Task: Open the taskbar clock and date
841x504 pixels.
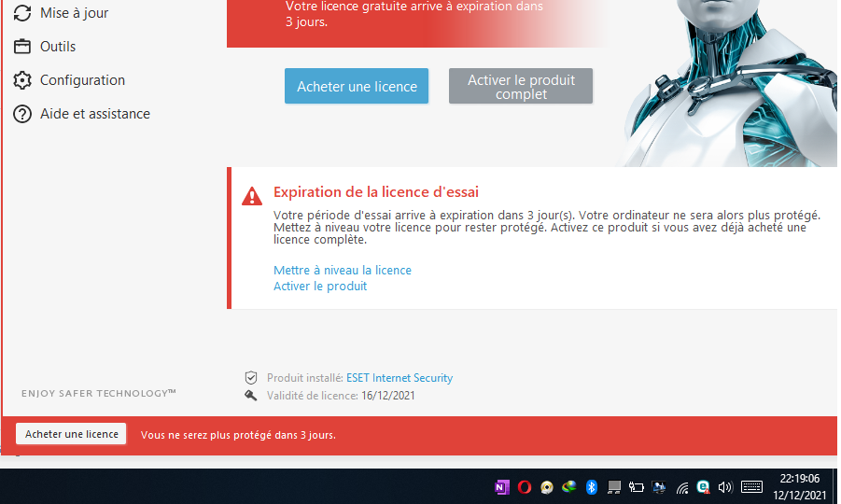Action: (x=800, y=487)
